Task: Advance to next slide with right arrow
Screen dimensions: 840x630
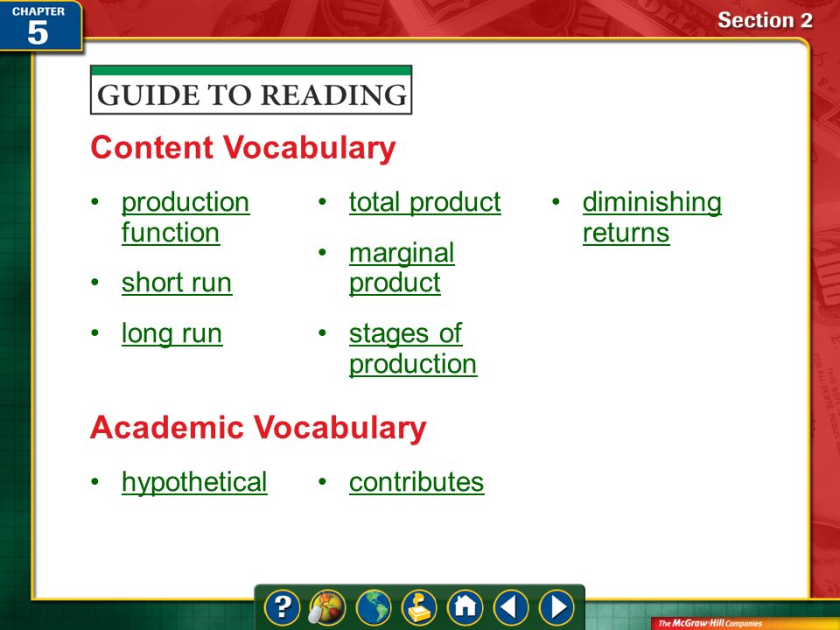Action: tap(556, 607)
